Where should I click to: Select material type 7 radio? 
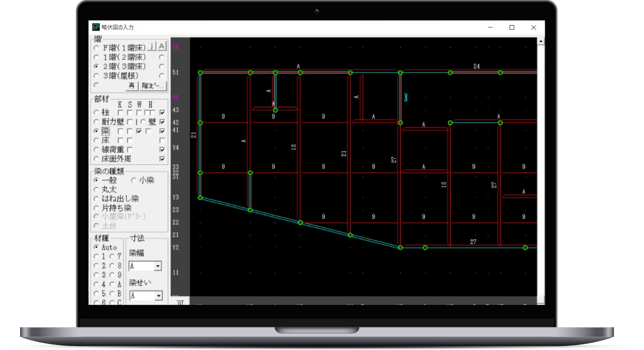point(112,256)
